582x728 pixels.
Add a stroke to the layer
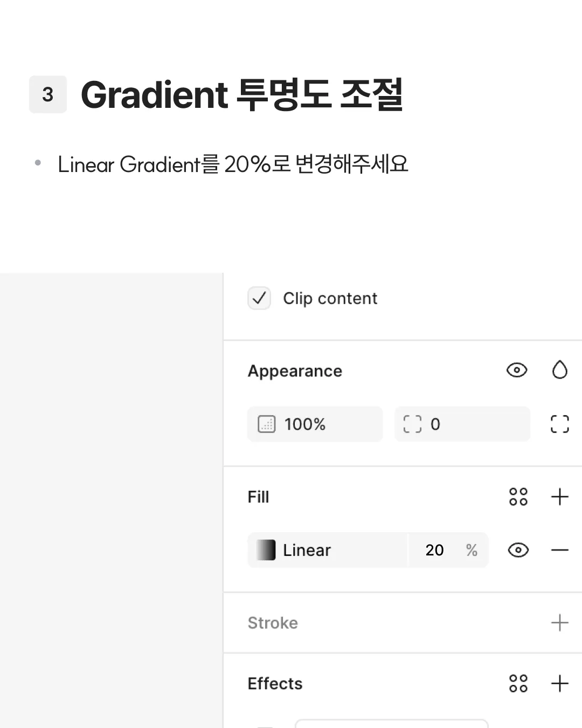coord(560,623)
